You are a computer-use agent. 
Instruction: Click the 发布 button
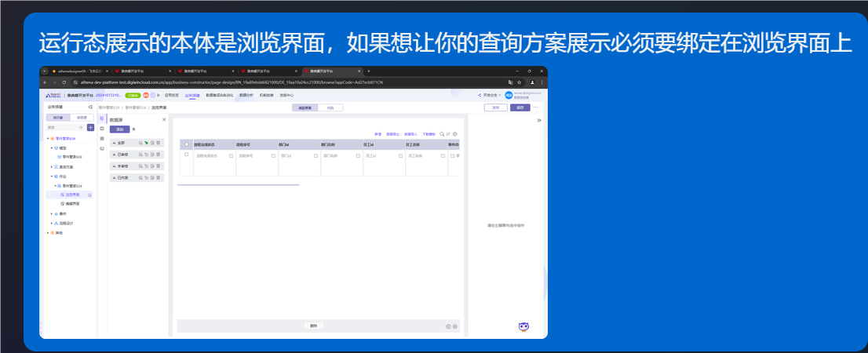(496, 108)
